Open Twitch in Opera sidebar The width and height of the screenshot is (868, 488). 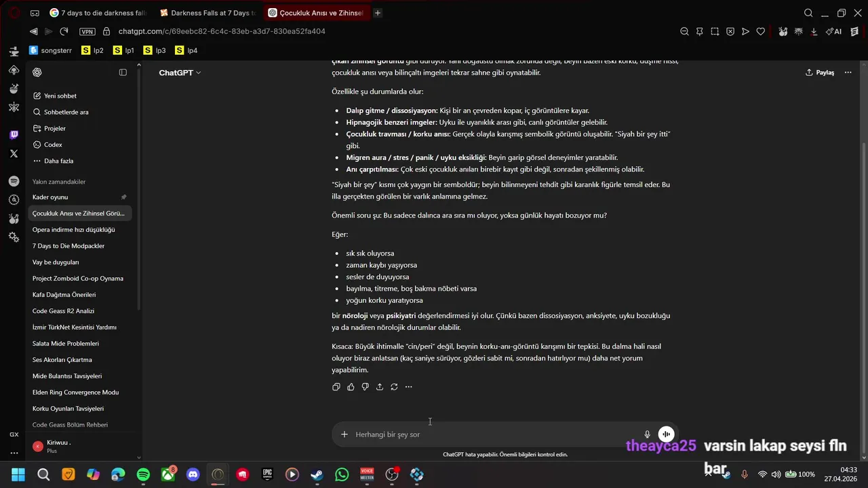point(14,135)
